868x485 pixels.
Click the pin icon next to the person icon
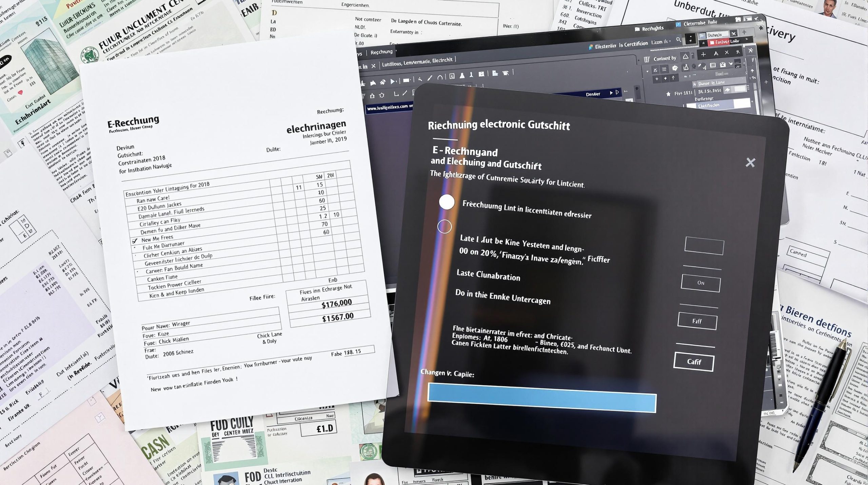(x=471, y=75)
